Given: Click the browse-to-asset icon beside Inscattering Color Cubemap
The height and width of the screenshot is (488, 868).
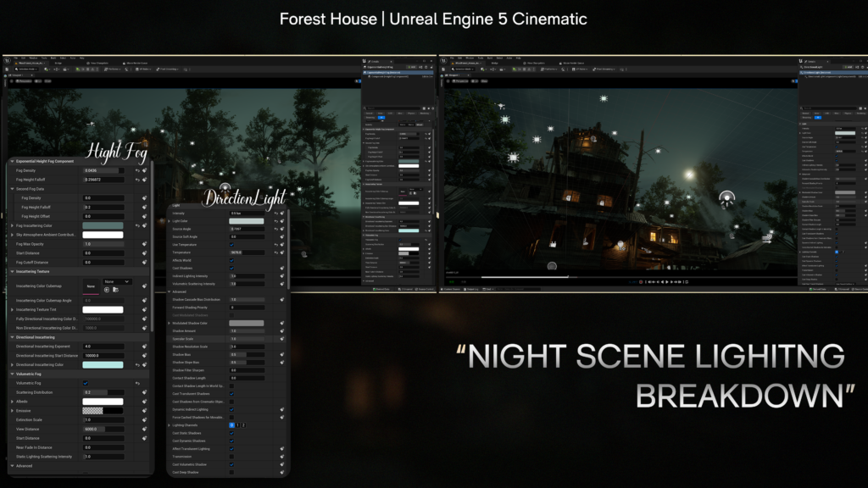Looking at the screenshot, I should tap(117, 290).
